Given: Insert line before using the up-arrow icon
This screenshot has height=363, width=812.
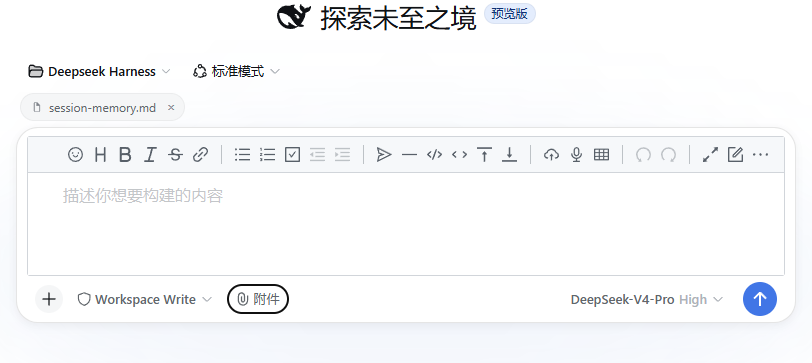Looking at the screenshot, I should (484, 154).
